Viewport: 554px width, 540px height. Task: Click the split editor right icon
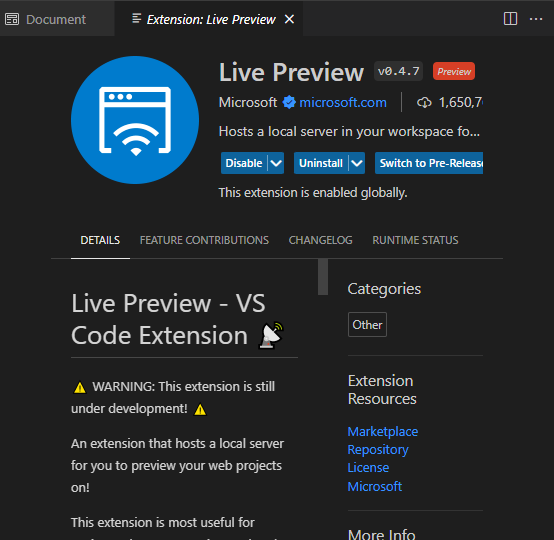(510, 19)
